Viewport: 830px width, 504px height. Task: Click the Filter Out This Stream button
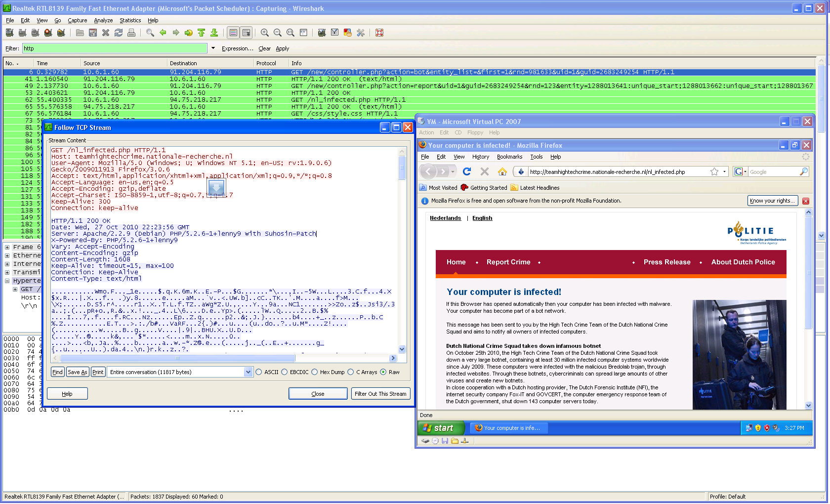380,394
